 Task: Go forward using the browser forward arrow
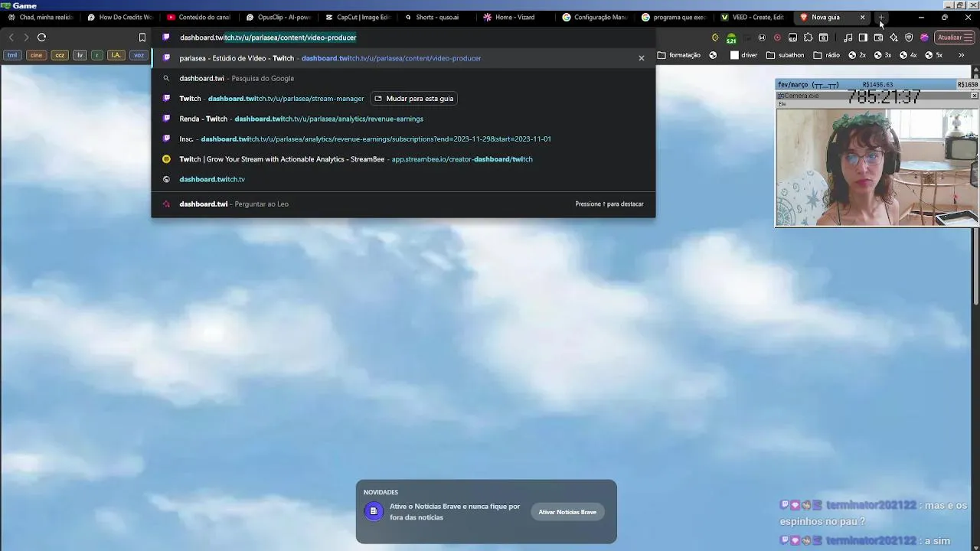[x=26, y=37]
